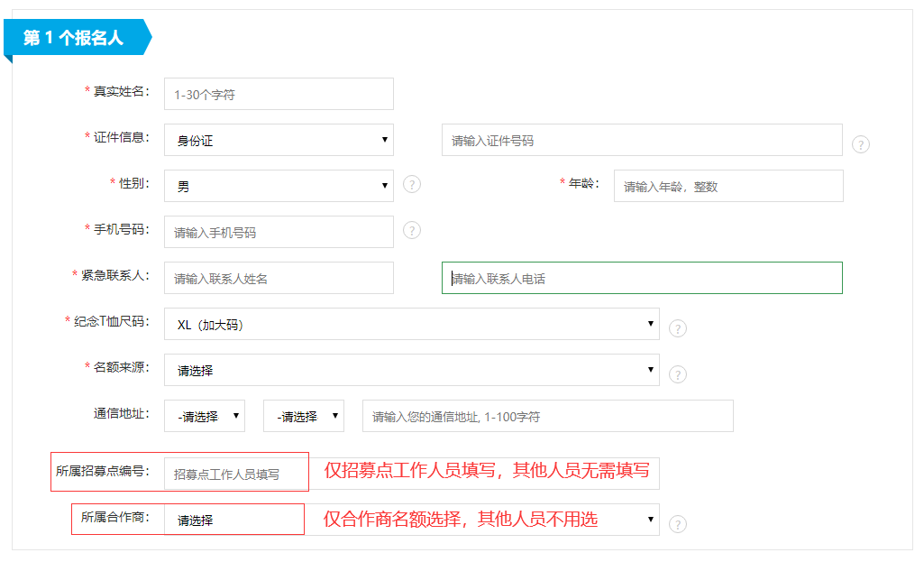Viewport: 924px width, 562px height.
Task: Click help icon next to 纪念T恤尺码
Action: [678, 327]
